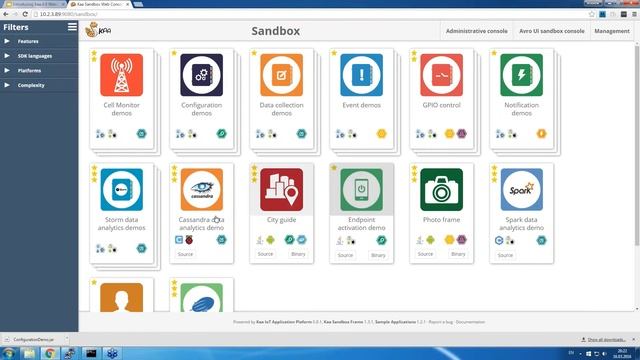Click teal feature badge on Cell Monitor card
Screen dimensions: 640x360
coord(141,133)
